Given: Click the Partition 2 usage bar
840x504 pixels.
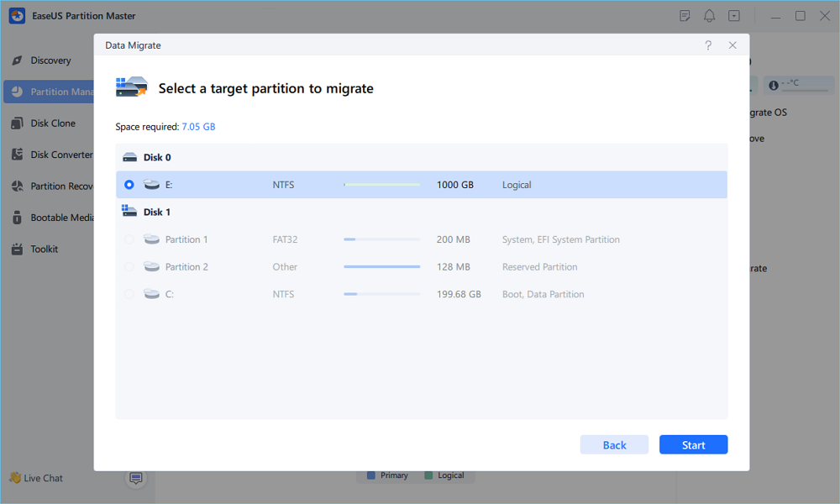Looking at the screenshot, I should point(382,267).
